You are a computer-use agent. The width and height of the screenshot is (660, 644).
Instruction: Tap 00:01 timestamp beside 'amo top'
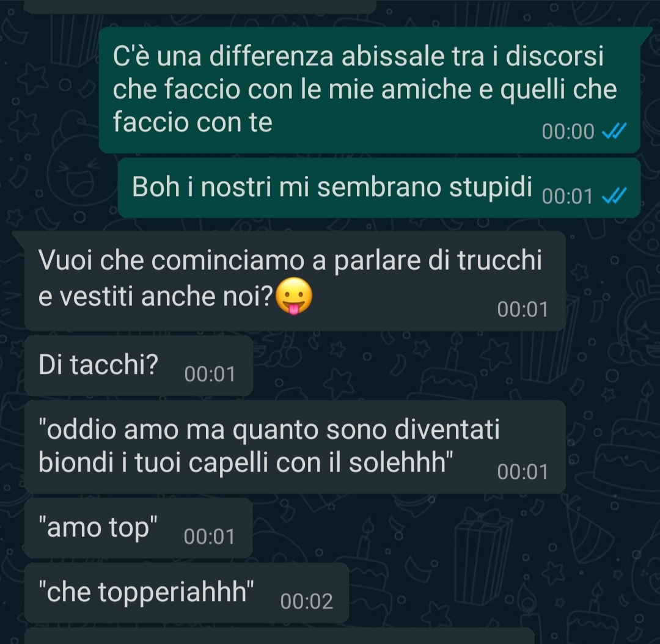(209, 536)
